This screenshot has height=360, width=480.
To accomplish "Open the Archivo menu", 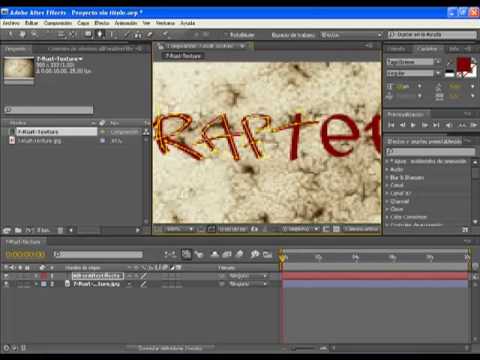I will click(x=11, y=23).
